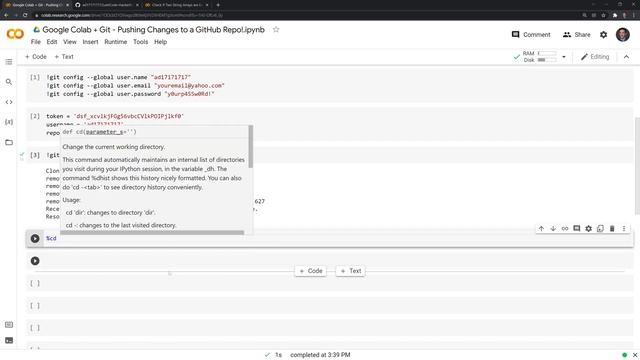
Task: Click the notebook title to rename
Action: (x=153, y=30)
